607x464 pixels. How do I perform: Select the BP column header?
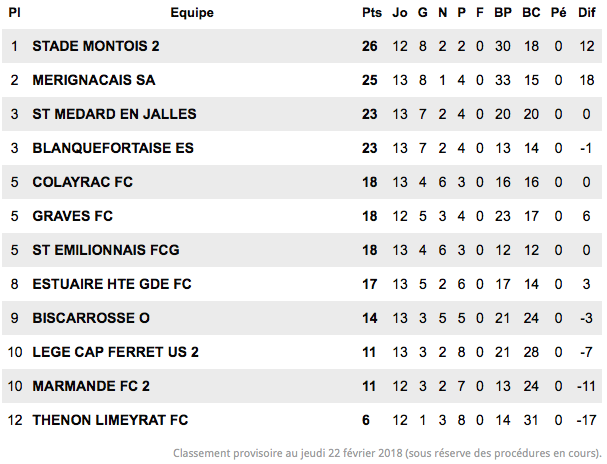click(502, 13)
